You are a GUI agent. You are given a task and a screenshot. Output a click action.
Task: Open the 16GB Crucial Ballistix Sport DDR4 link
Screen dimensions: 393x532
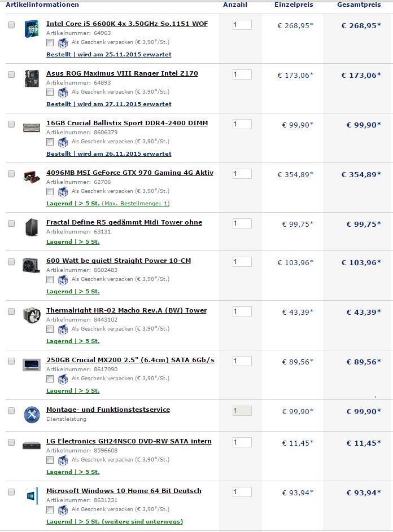tap(127, 123)
